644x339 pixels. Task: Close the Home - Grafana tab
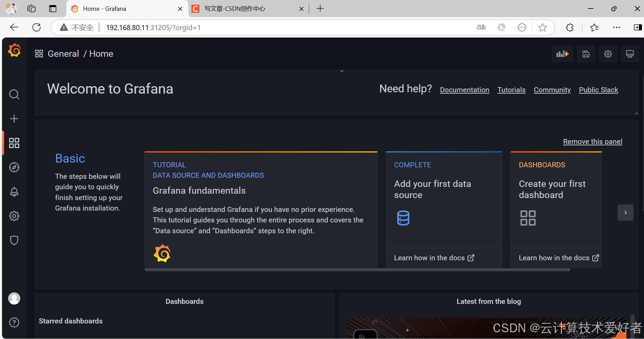tap(181, 9)
